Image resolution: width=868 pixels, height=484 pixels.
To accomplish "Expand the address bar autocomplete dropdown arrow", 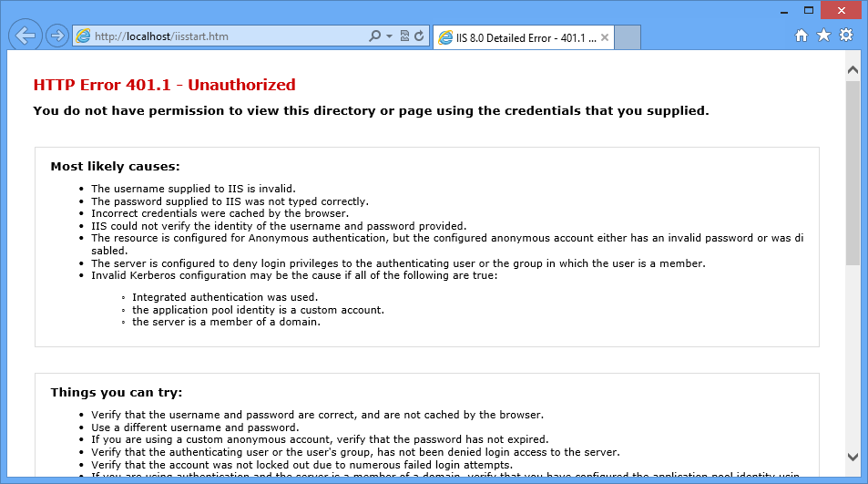I will [389, 36].
